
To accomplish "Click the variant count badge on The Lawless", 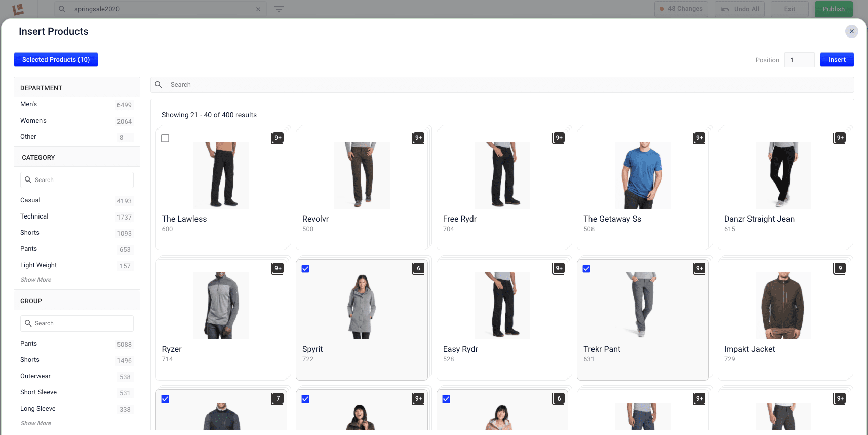I will click(278, 138).
